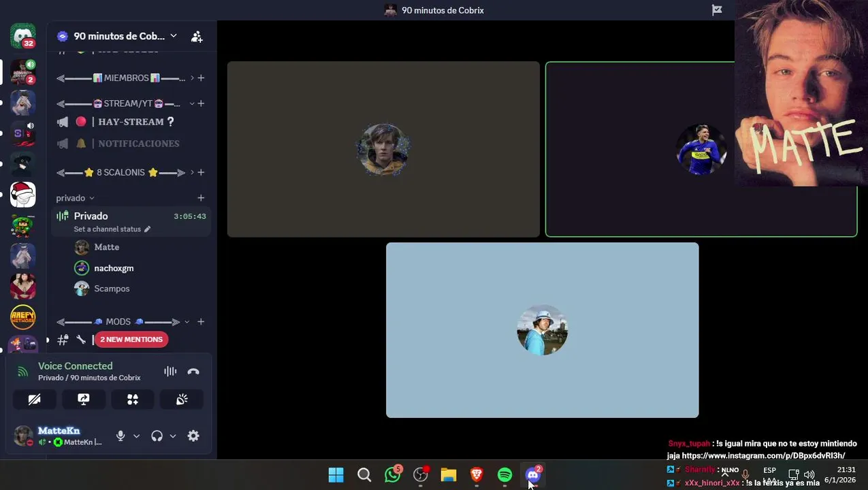
Task: Edit channel status pencil icon
Action: tap(147, 229)
